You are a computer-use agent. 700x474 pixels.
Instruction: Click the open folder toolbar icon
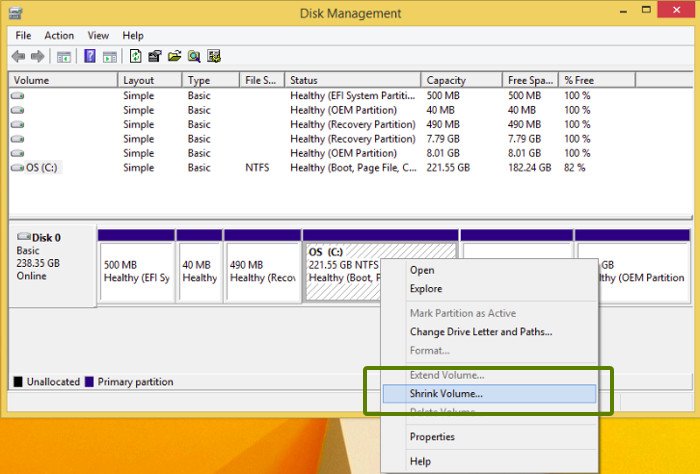(174, 56)
